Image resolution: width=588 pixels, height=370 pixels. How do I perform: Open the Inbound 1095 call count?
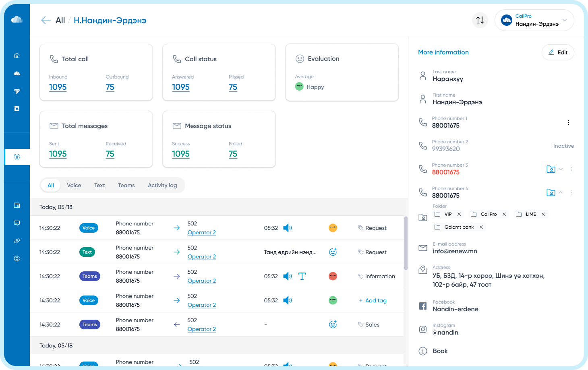click(x=58, y=87)
